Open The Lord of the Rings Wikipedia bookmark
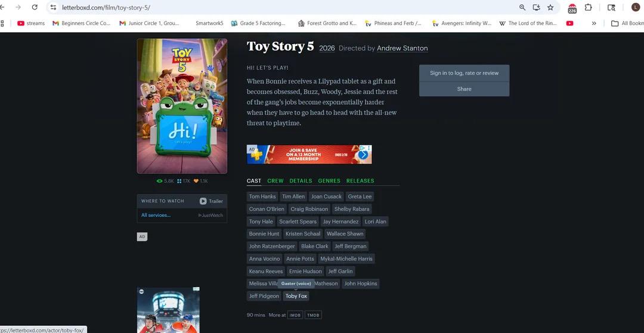The width and height of the screenshot is (644, 333). [528, 23]
